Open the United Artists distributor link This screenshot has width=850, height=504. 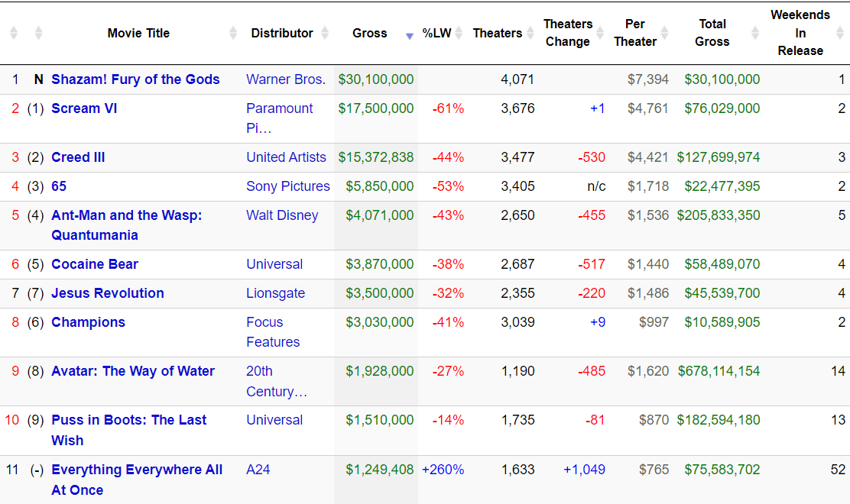click(286, 157)
